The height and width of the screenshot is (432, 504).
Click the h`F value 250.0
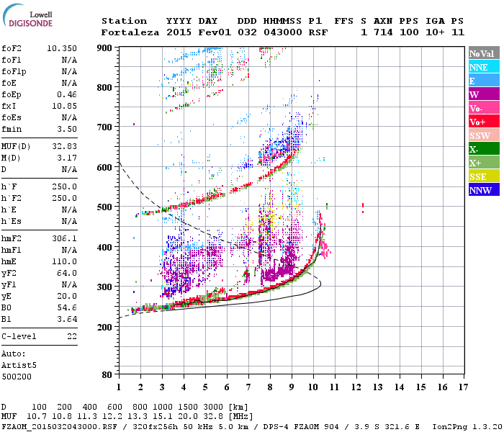[64, 186]
